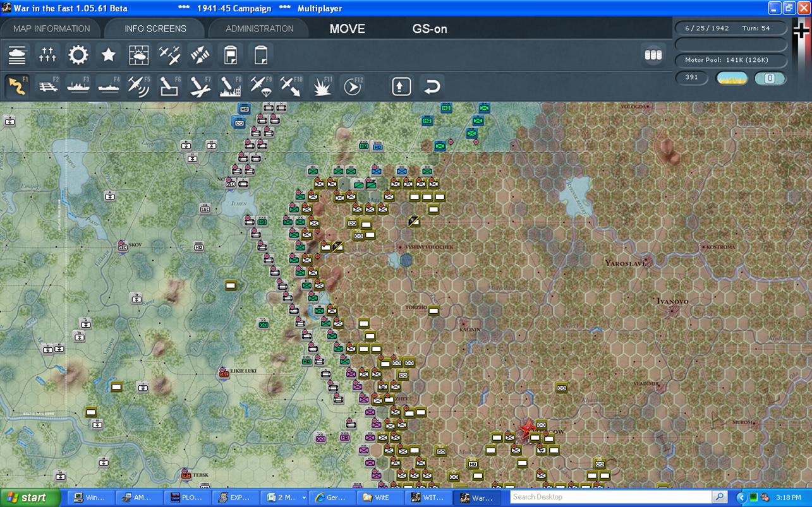Click the Yaroslavl city label on map

click(x=626, y=263)
